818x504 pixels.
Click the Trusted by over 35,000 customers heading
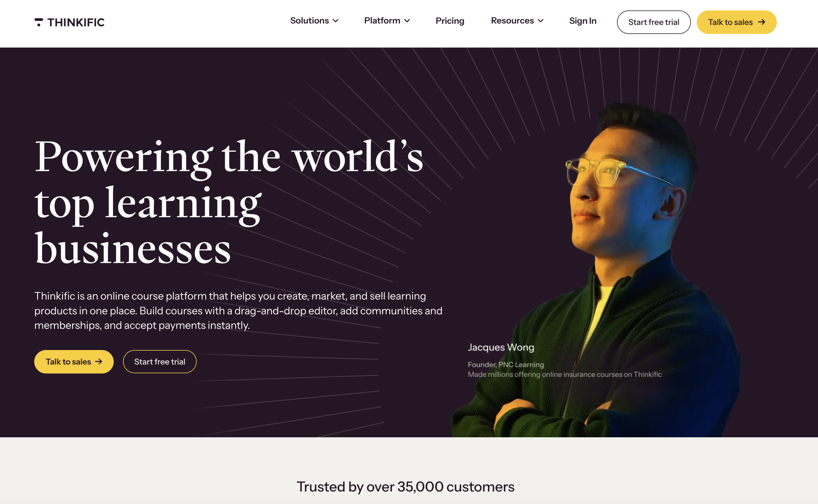point(405,487)
